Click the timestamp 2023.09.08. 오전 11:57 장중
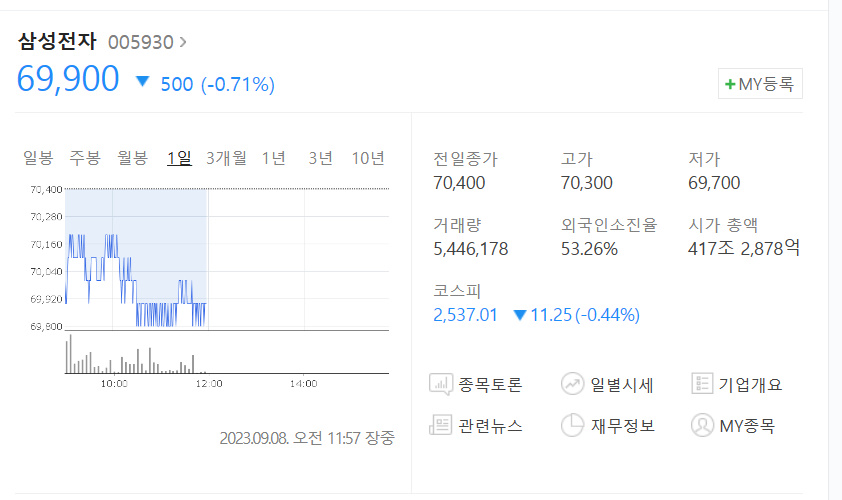The height and width of the screenshot is (500, 842). [x=307, y=438]
